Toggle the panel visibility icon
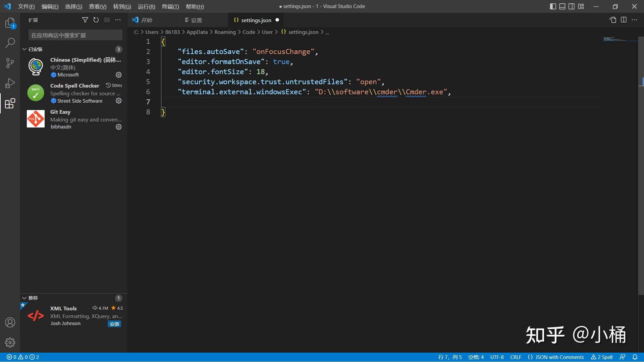 click(x=562, y=6)
